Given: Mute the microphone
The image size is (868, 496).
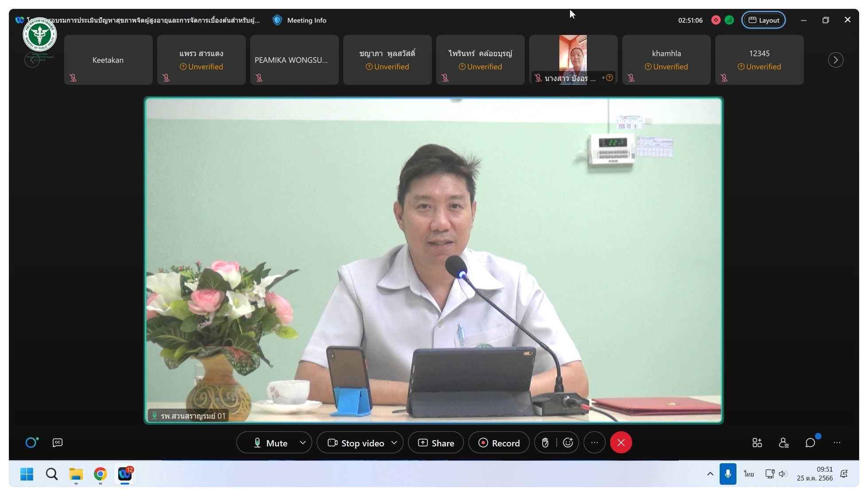Looking at the screenshot, I should click(271, 443).
